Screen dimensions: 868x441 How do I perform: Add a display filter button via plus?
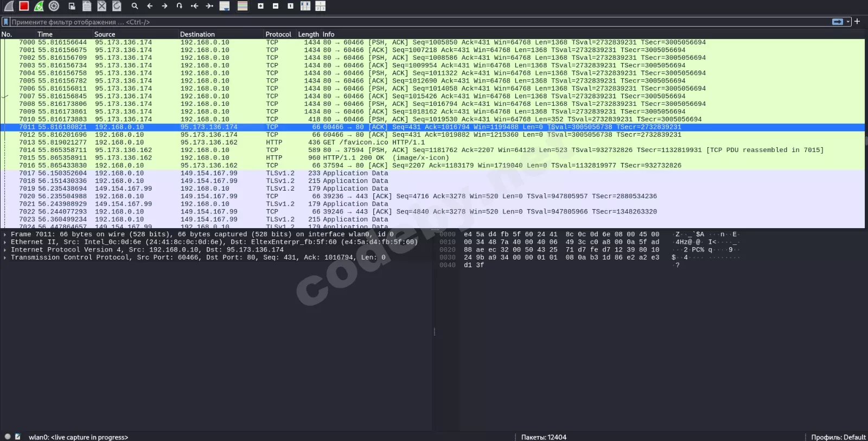pos(857,22)
